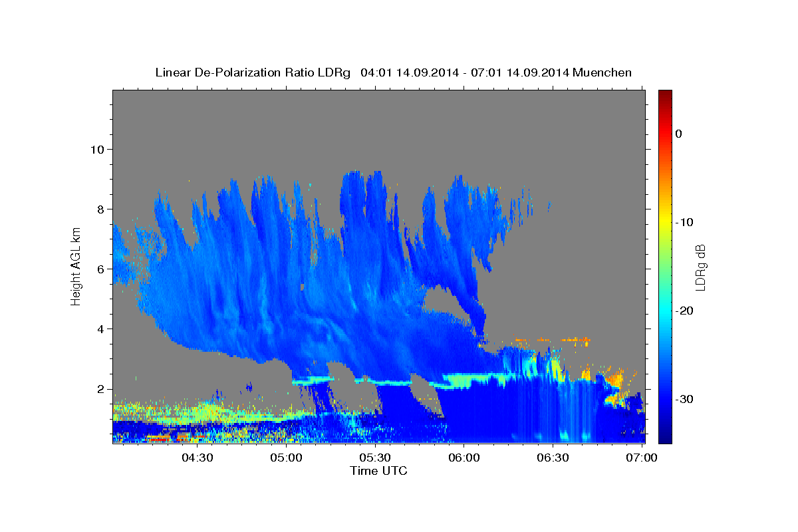Image resolution: width=798 pixels, height=532 pixels.
Task: Click the "07:00" time tick label
Action: (x=642, y=458)
